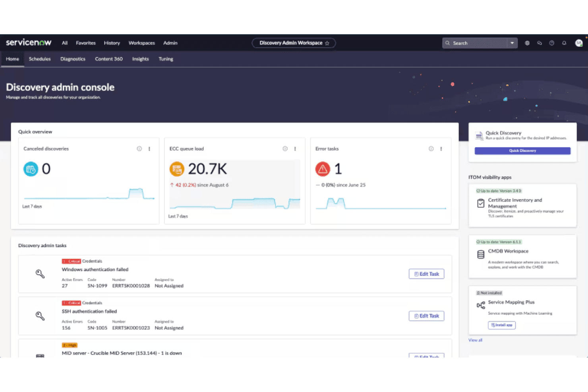Image resolution: width=588 pixels, height=392 pixels.
Task: Click the red Error tasks warning icon
Action: 323,169
